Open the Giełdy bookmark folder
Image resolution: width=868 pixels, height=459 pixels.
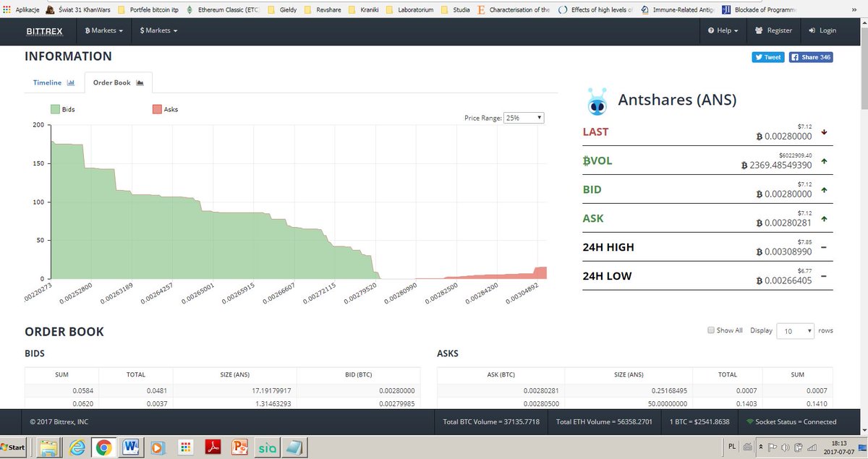[282, 10]
